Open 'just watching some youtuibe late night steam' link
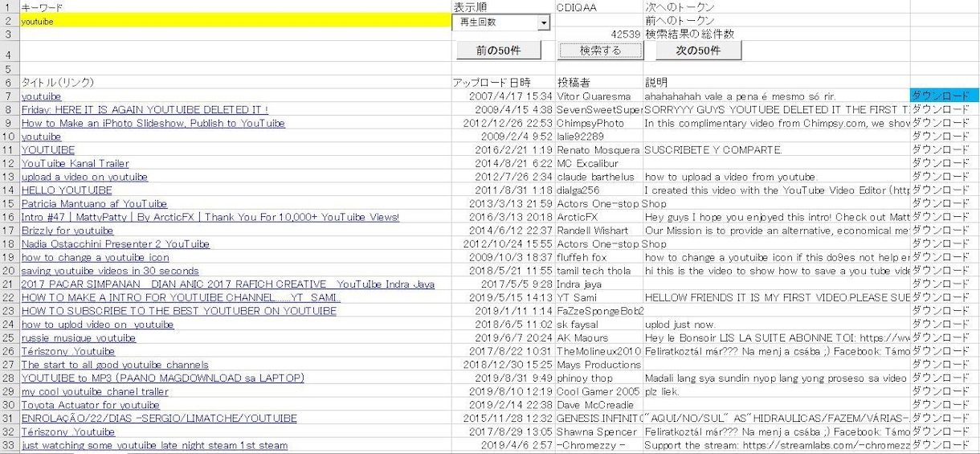Image resolution: width=980 pixels, height=454 pixels. click(154, 445)
